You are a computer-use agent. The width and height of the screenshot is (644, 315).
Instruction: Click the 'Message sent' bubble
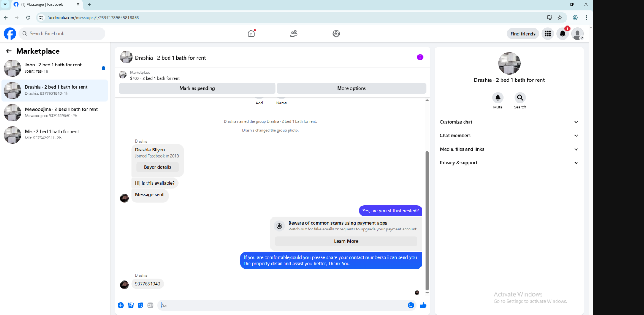point(150,195)
